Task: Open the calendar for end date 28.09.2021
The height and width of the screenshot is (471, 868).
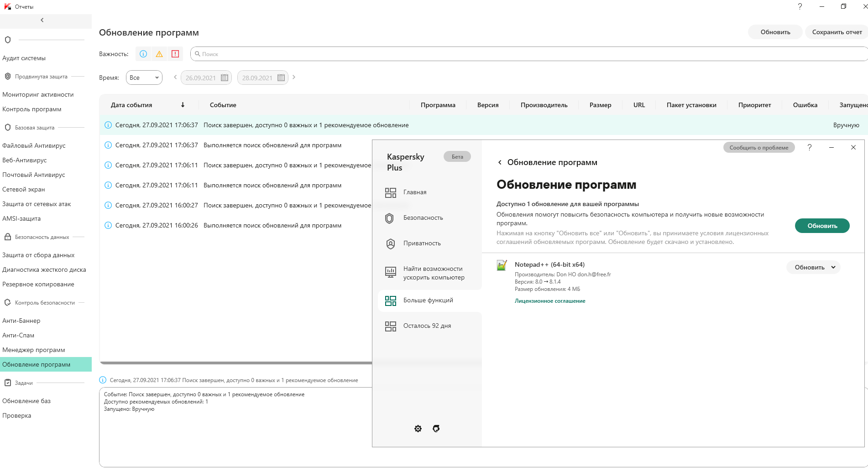Action: (281, 78)
